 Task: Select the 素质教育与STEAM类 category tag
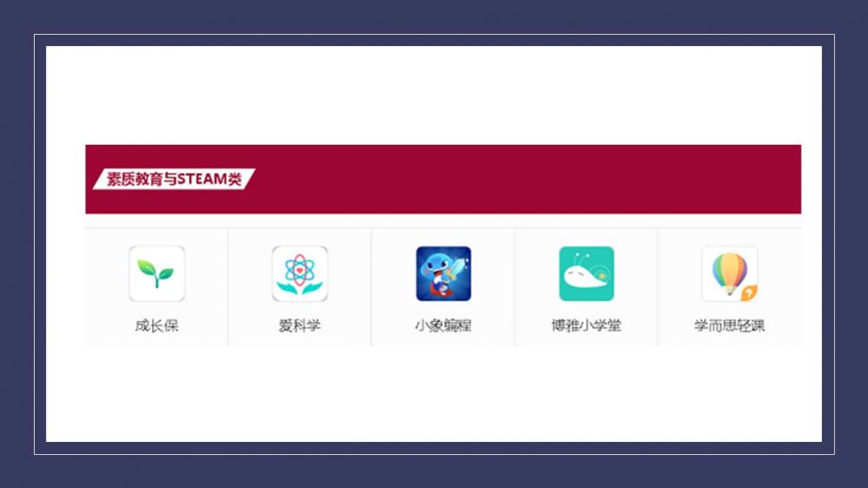pos(174,179)
